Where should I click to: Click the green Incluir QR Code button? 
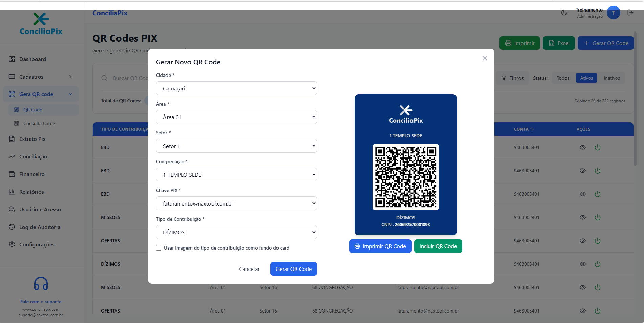click(438, 246)
